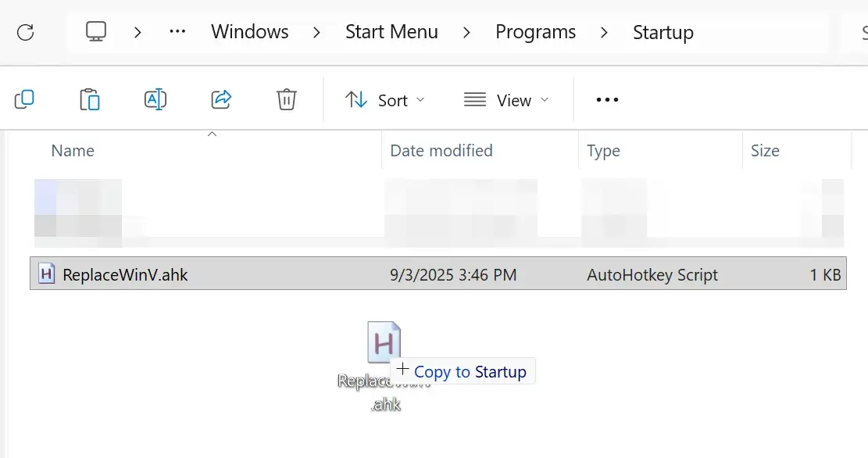Sort files by the Date modified column
The width and height of the screenshot is (868, 458).
point(441,150)
